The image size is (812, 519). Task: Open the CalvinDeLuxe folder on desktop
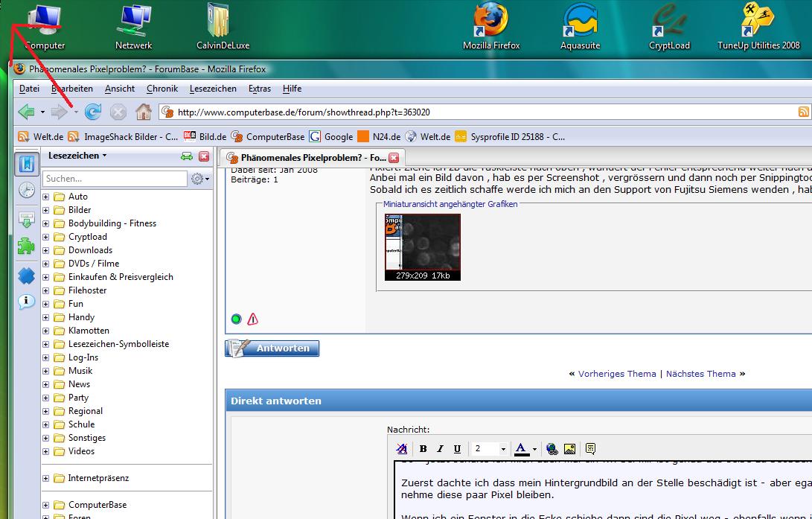tap(223, 26)
